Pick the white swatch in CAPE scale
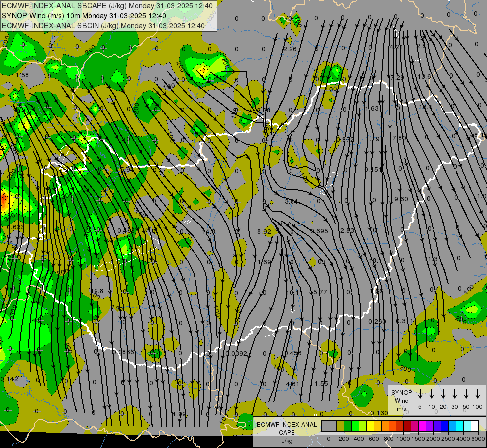The width and height of the screenshot is (487, 448). coord(474,426)
